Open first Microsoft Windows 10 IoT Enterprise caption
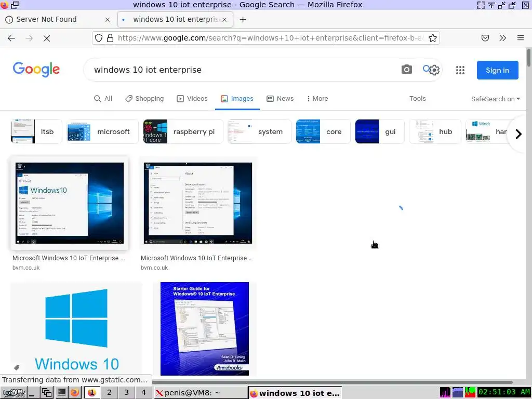Screen dimensions: 532x399 pyautogui.click(x=69, y=258)
